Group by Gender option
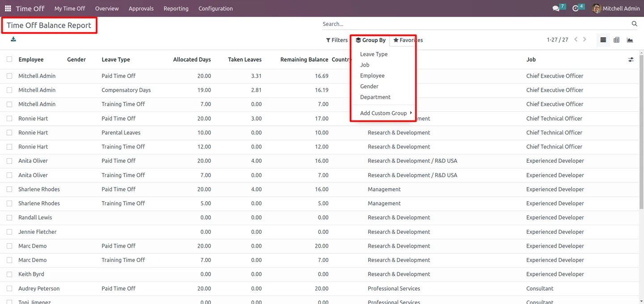Screen dimensions: 644x304 point(369,86)
